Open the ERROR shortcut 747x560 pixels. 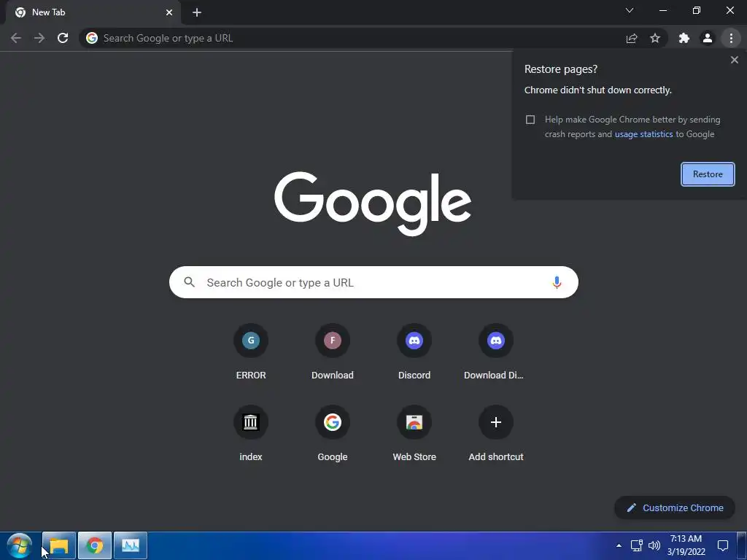[x=251, y=352]
